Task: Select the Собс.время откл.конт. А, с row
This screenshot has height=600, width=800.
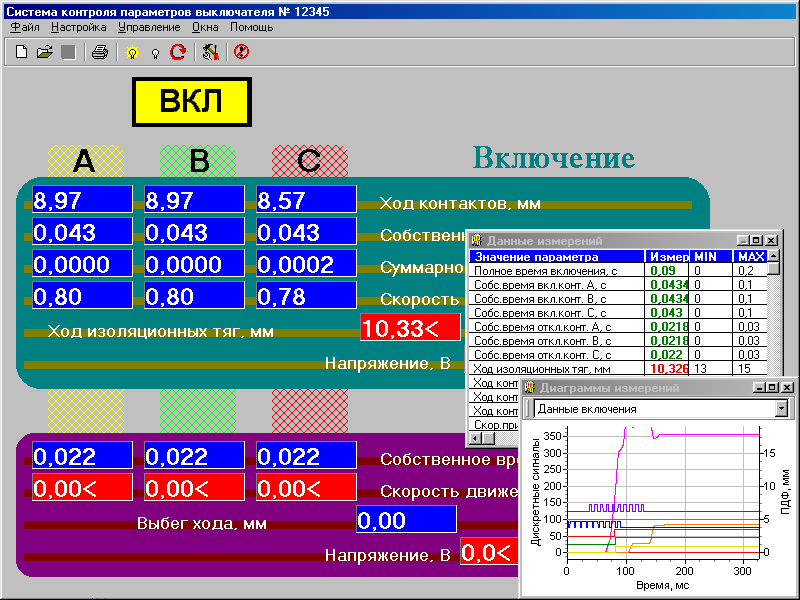Action: pyautogui.click(x=618, y=327)
